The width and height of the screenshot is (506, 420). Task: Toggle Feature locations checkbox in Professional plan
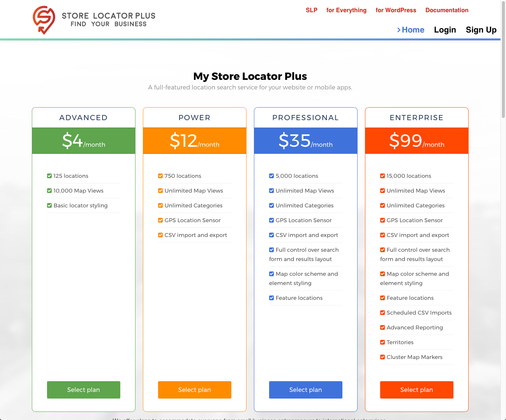(x=271, y=298)
